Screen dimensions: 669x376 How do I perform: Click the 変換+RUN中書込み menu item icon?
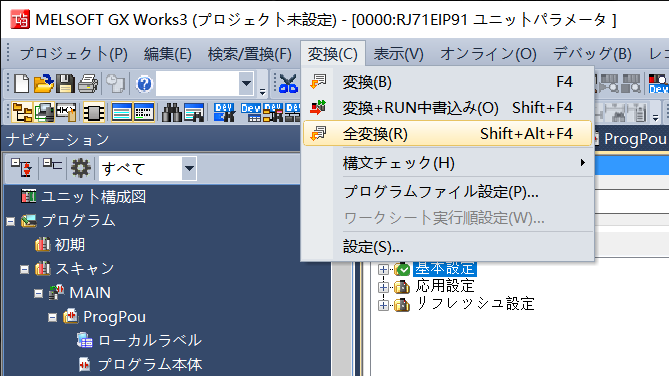[318, 108]
